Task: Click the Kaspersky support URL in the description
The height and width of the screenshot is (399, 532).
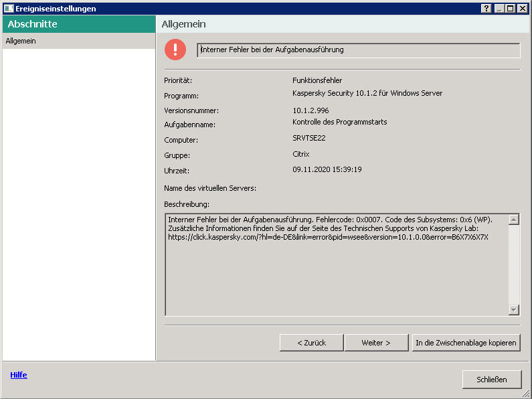Action: (328, 238)
